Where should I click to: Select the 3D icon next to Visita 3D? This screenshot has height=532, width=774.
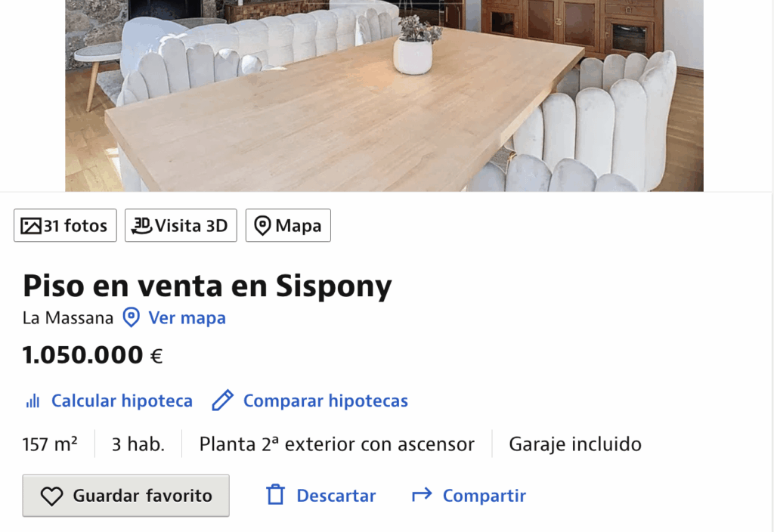pos(144,224)
